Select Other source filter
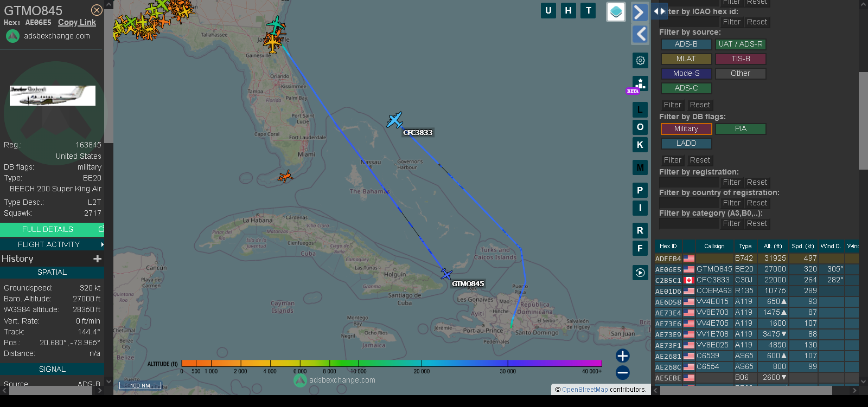 pos(741,74)
